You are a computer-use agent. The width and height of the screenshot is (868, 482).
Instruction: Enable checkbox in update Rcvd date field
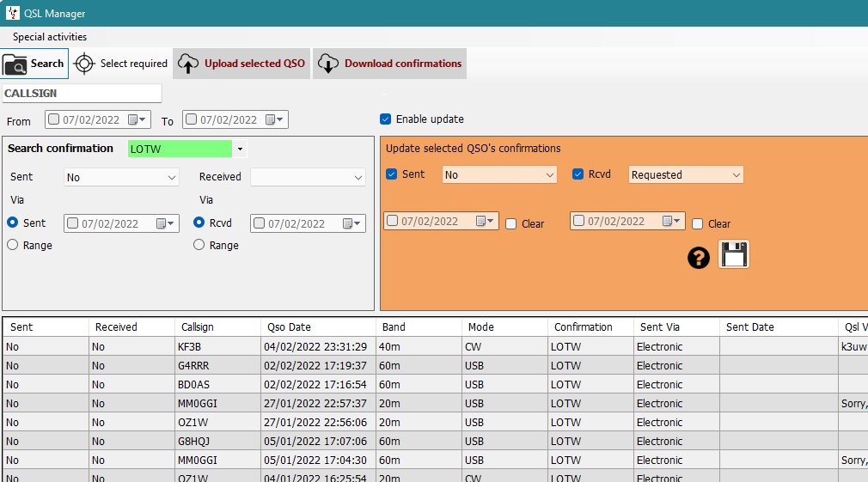tap(579, 221)
